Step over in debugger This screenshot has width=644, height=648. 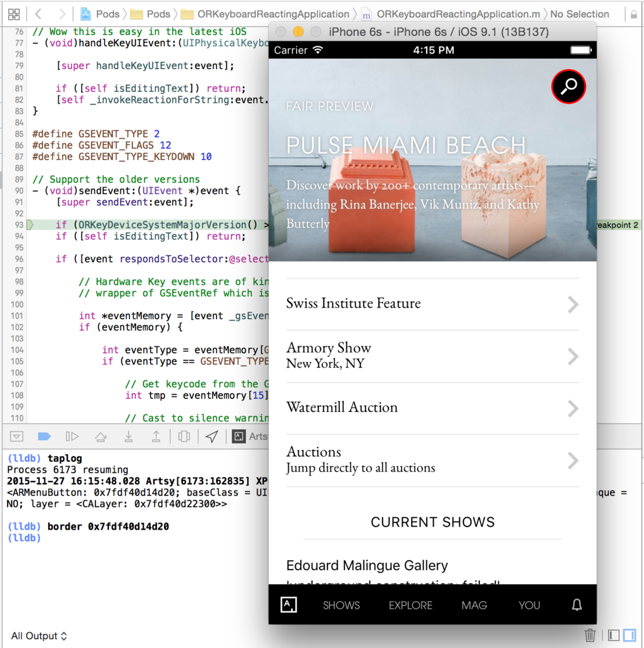point(101,437)
